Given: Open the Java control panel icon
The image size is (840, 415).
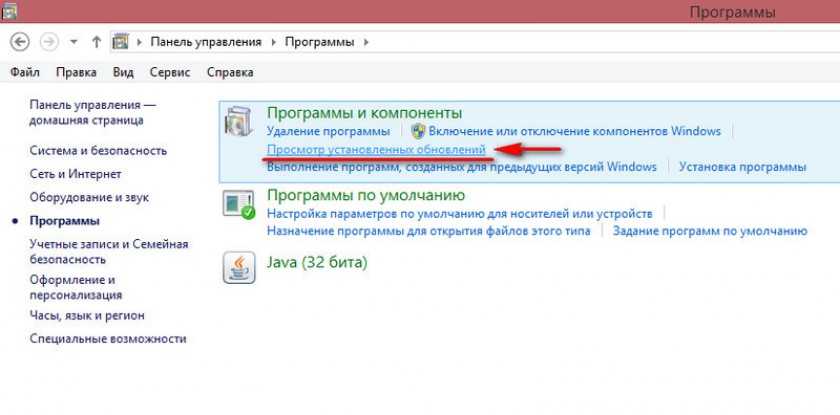Looking at the screenshot, I should tap(239, 264).
